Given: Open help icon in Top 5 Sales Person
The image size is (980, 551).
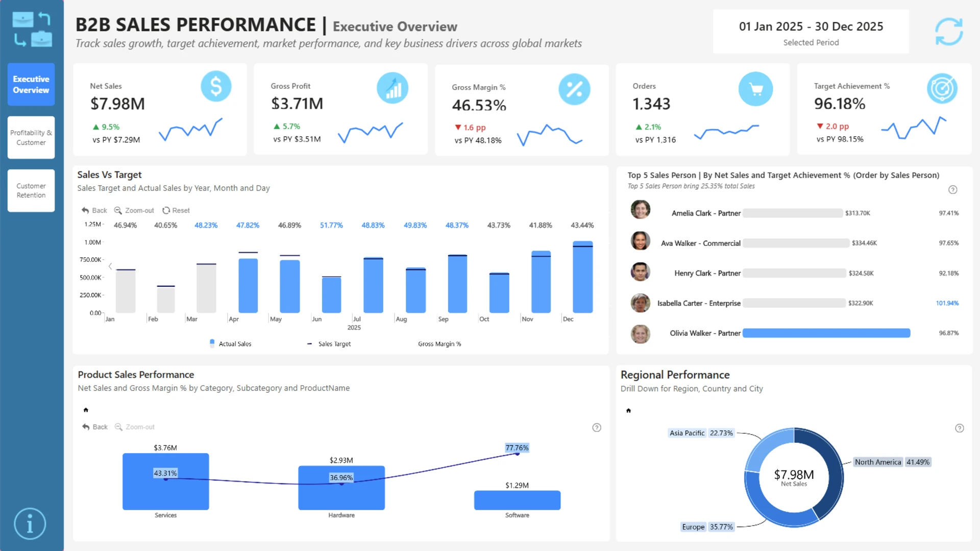Looking at the screenshot, I should click(x=952, y=190).
